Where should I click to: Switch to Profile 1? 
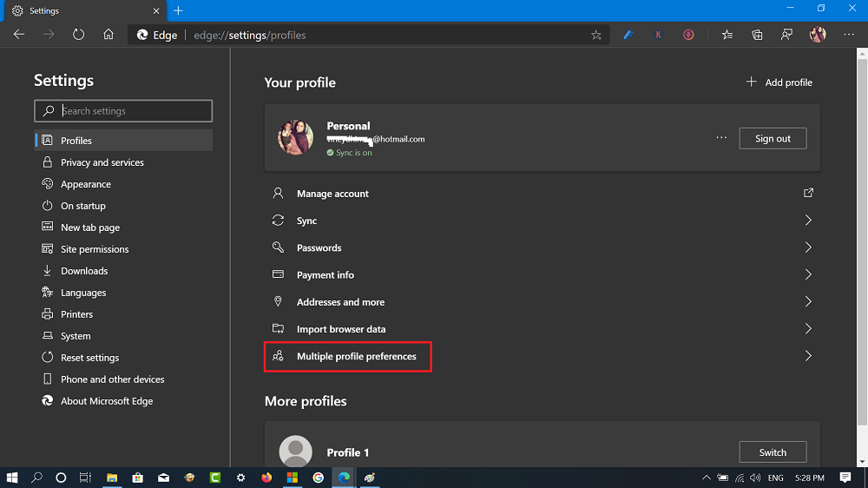coord(773,452)
